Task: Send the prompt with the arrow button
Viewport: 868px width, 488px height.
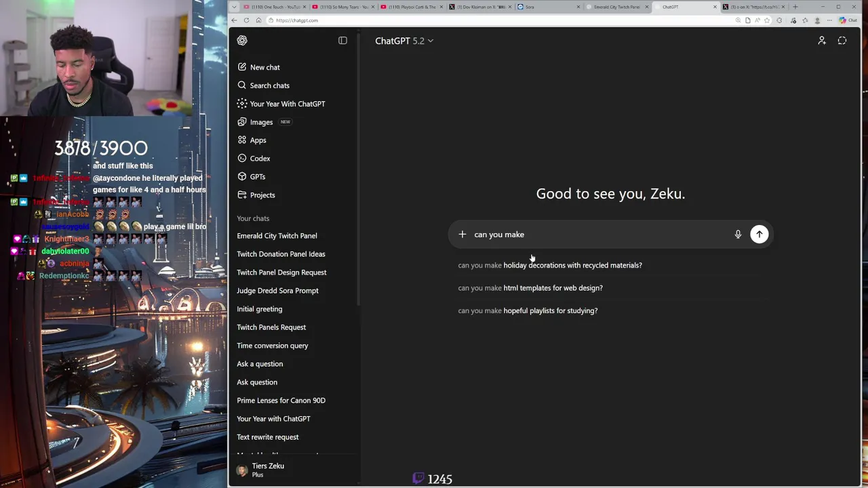Action: 759,235
